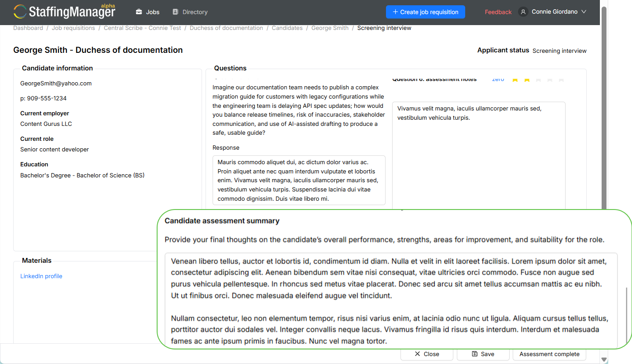Go to the Candidates breadcrumb
The image size is (632, 364).
click(287, 28)
